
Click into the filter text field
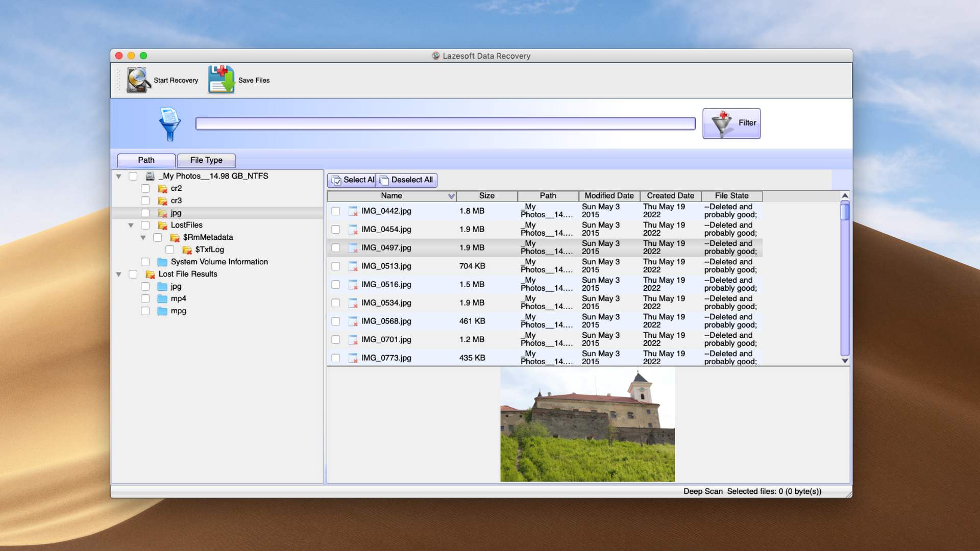(x=446, y=123)
